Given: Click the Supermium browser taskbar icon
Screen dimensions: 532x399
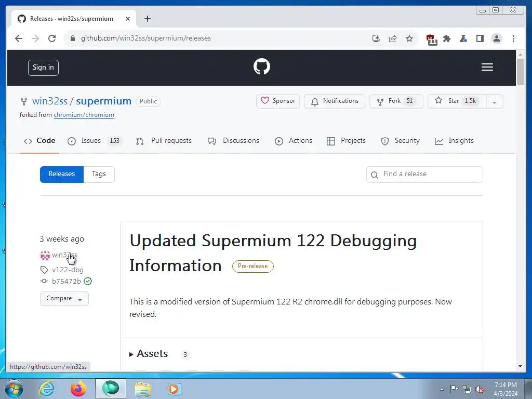Looking at the screenshot, I should coord(111,389).
